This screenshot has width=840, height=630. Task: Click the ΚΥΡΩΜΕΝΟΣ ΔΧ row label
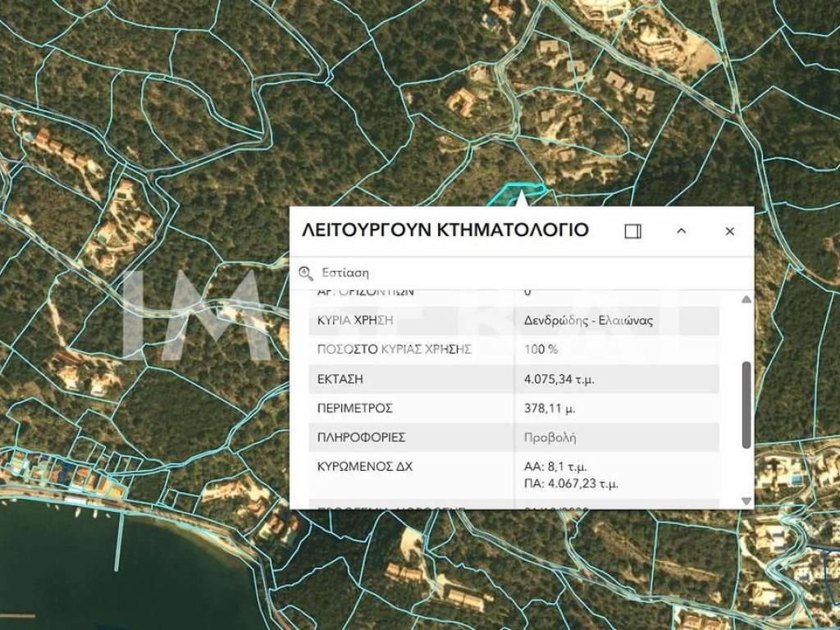click(364, 466)
